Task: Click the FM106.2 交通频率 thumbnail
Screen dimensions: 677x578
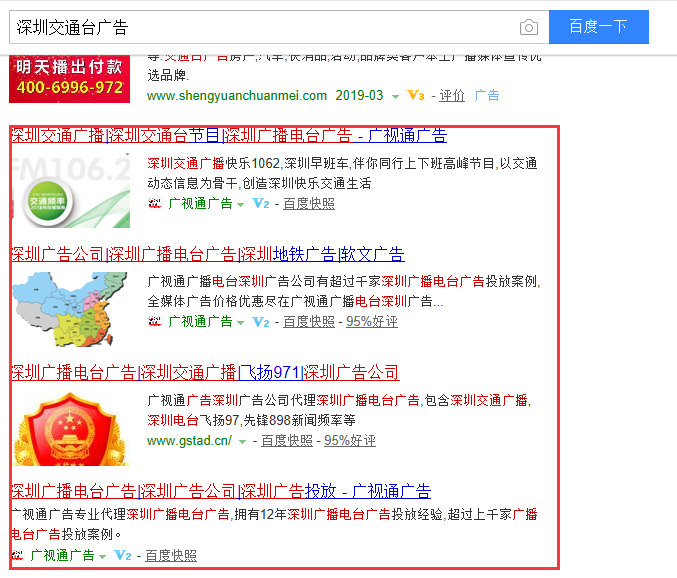Action: (71, 190)
